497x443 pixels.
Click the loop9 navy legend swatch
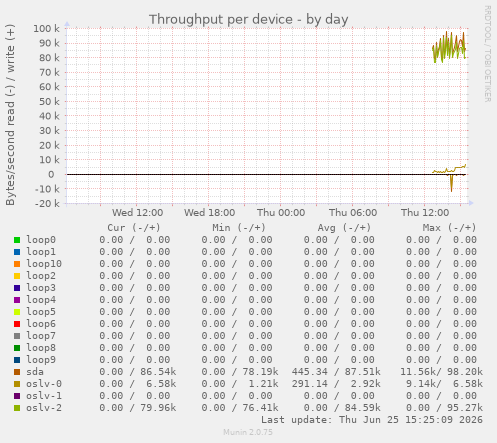point(17,360)
